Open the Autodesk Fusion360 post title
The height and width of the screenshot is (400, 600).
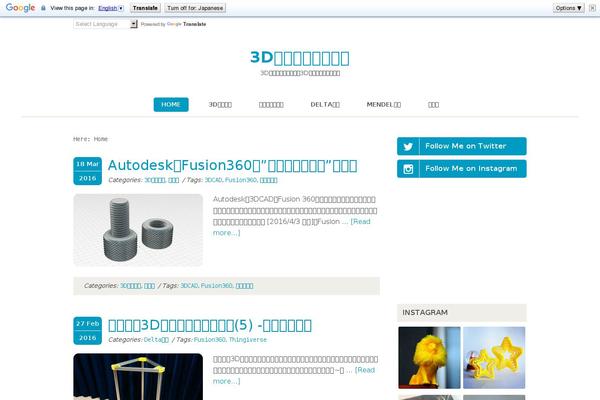tap(233, 165)
